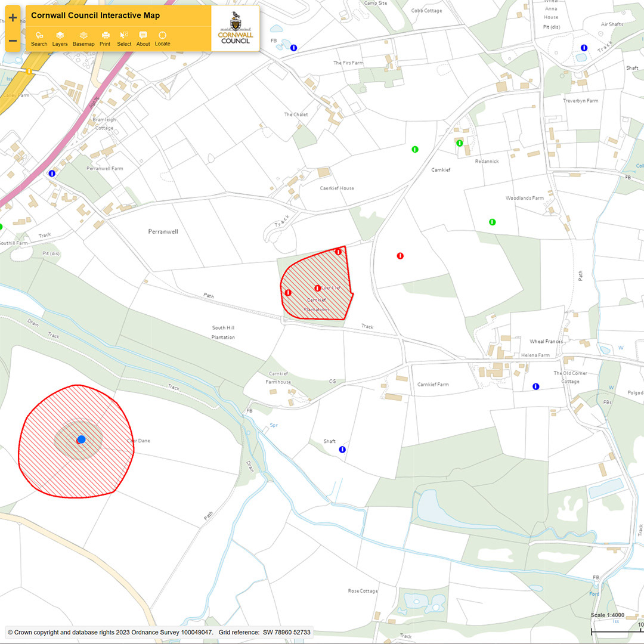Viewport: 644px width, 644px height.
Task: Click red marker on left edge of plantation polygon
Action: click(x=289, y=293)
